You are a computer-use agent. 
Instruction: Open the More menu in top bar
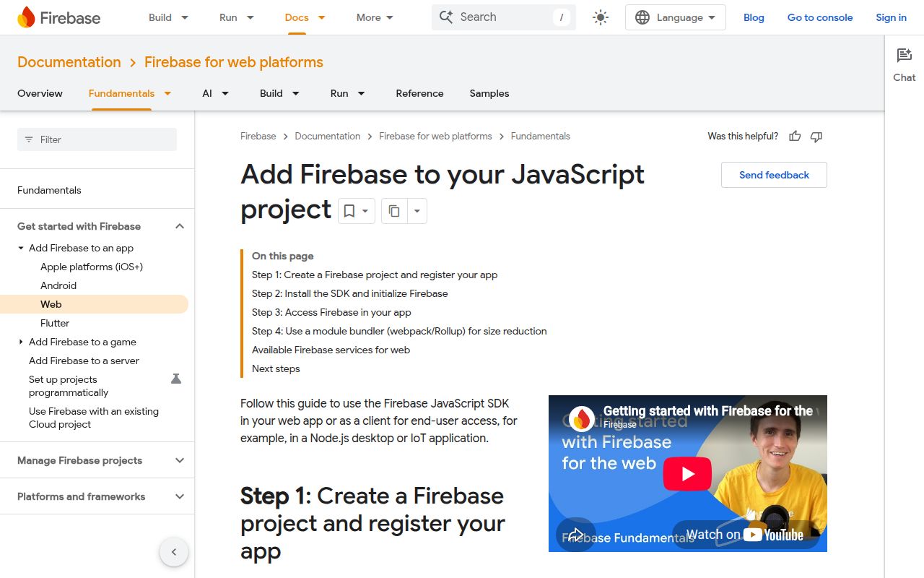[x=375, y=17]
